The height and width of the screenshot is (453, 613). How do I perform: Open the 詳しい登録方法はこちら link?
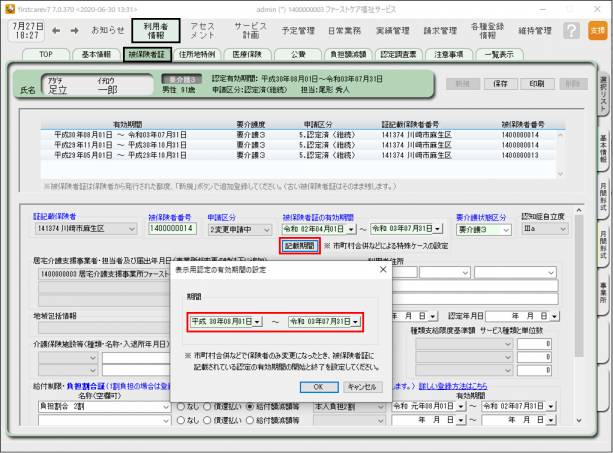coord(453,386)
